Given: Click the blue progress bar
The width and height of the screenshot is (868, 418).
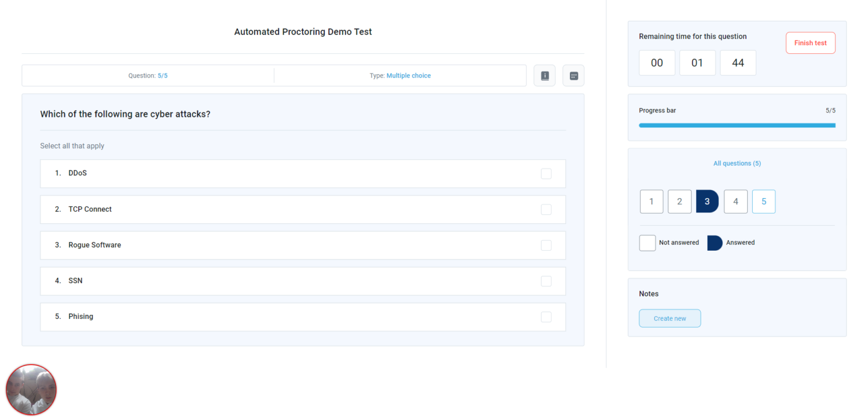Looking at the screenshot, I should (x=737, y=125).
